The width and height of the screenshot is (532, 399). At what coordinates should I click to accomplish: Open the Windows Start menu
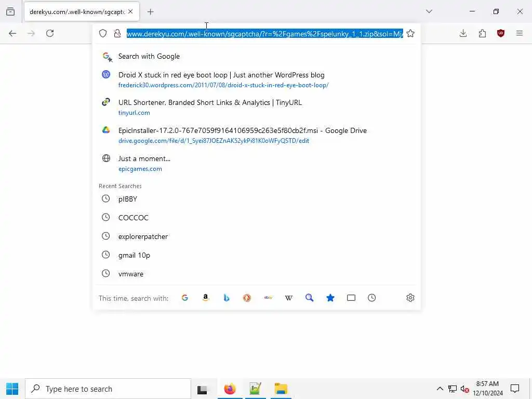(12, 389)
